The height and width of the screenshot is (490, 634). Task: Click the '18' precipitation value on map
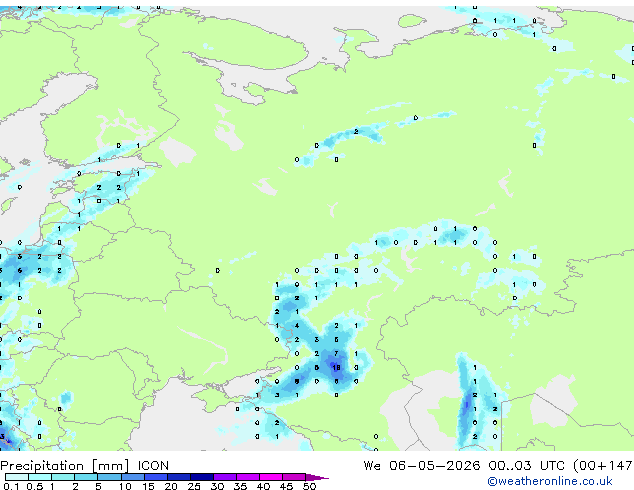pyautogui.click(x=336, y=368)
